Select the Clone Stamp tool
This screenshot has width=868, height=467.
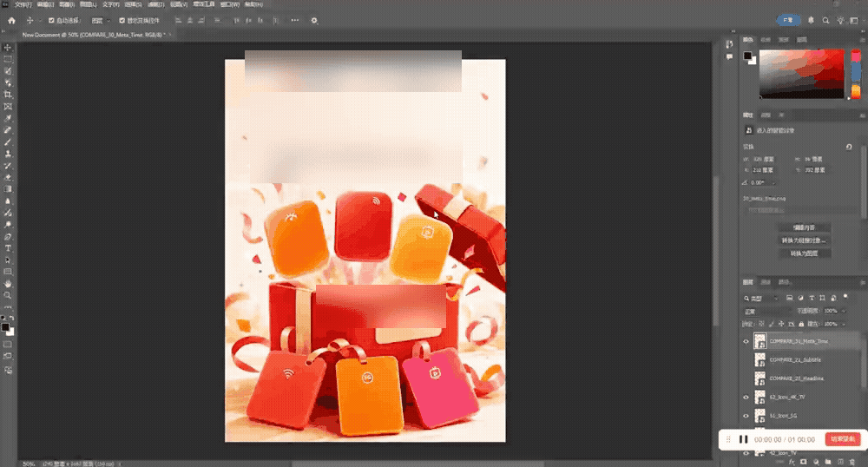click(8, 154)
